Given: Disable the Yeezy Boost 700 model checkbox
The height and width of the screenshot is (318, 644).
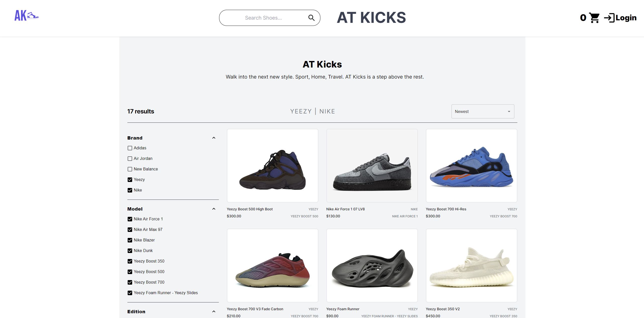Looking at the screenshot, I should click(x=130, y=282).
